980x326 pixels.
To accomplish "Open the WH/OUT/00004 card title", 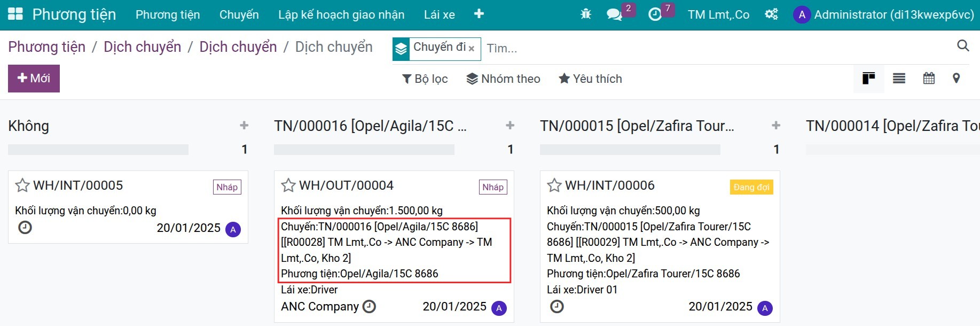I will [346, 185].
